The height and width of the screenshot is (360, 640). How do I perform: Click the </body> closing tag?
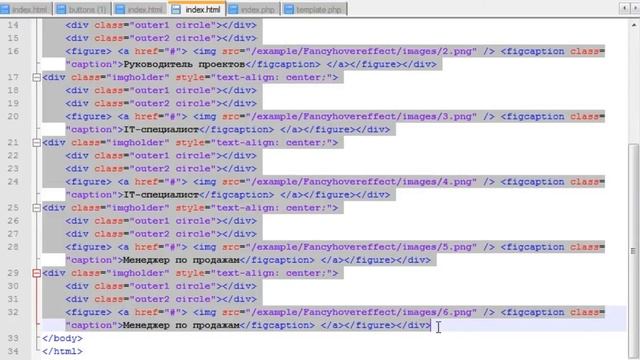click(x=62, y=338)
